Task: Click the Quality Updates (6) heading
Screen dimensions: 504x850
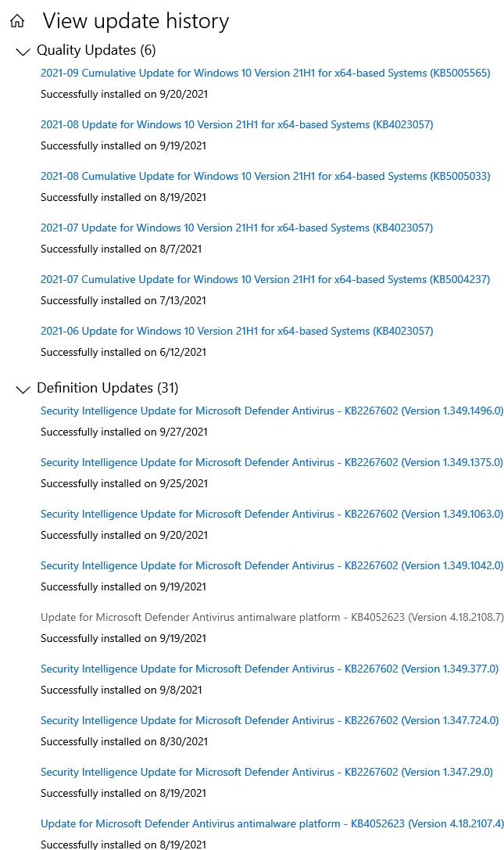Action: 96,51
